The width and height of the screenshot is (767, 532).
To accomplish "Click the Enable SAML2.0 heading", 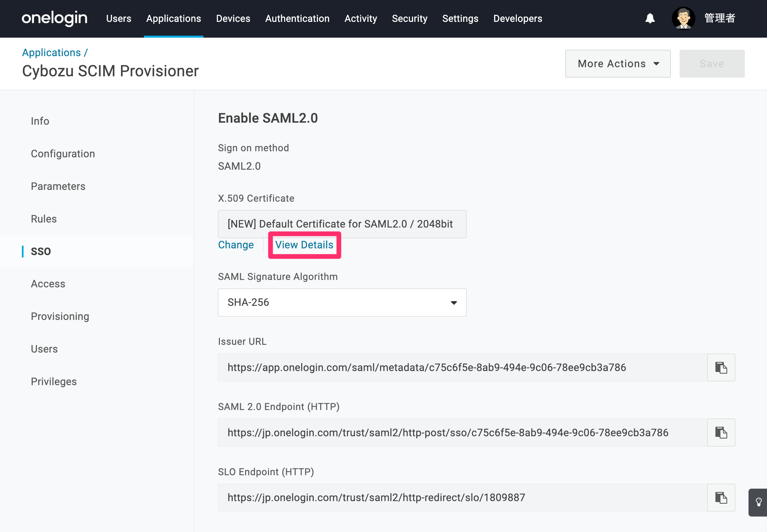I will click(268, 118).
